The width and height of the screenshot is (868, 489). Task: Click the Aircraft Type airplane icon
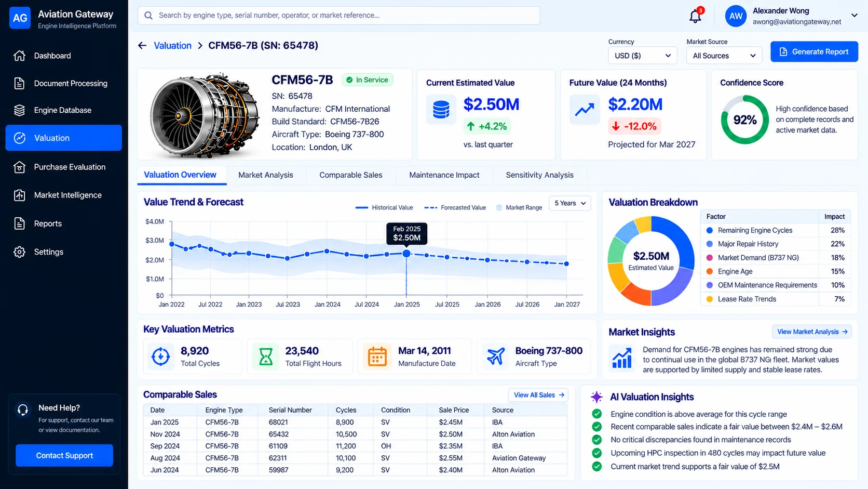point(496,356)
